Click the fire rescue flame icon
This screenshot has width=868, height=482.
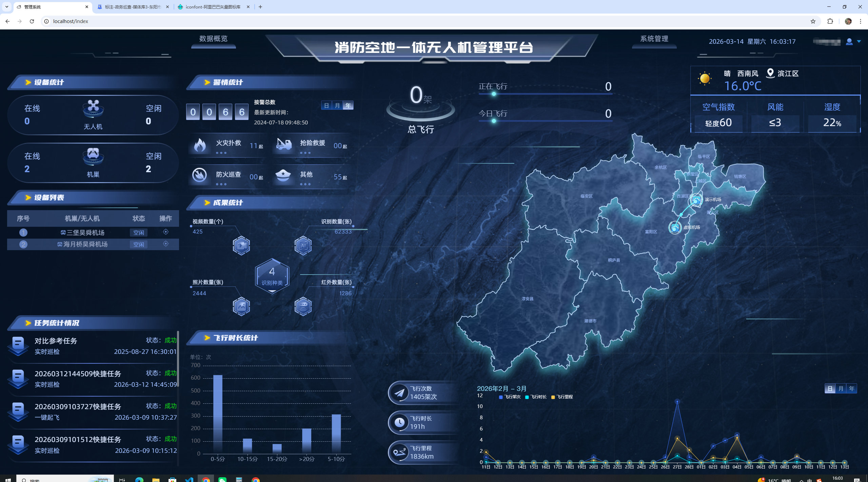point(200,145)
